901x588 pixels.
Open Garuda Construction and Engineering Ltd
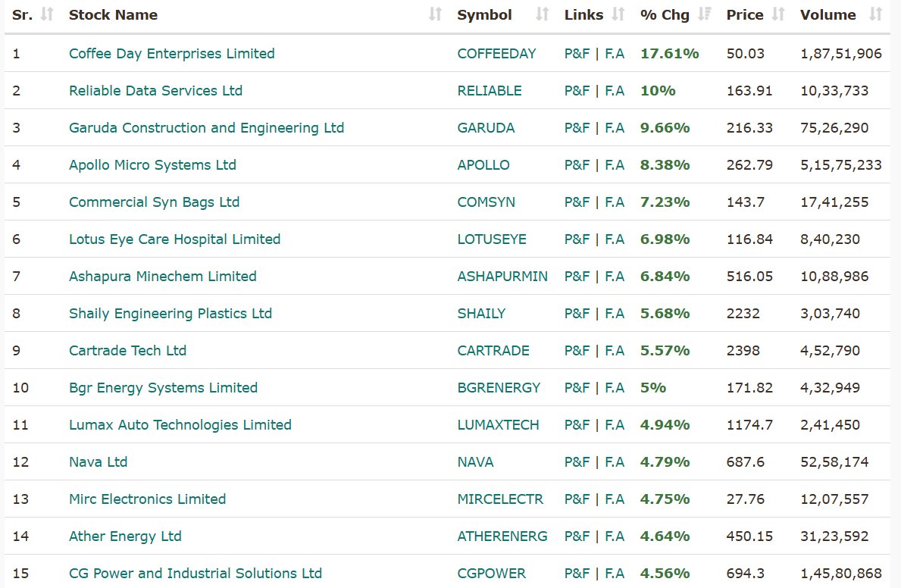pos(206,127)
